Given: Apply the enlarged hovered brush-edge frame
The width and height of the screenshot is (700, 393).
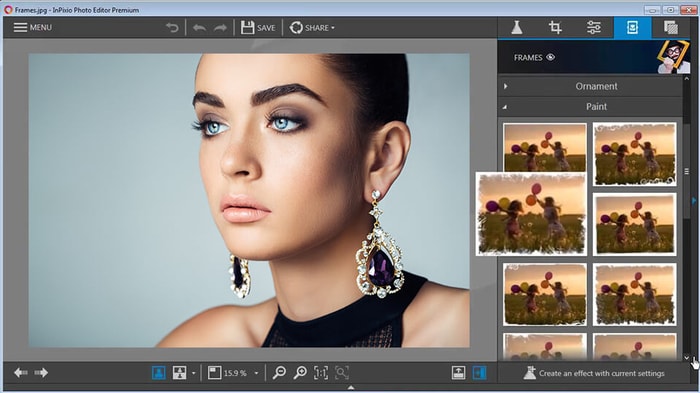Looking at the screenshot, I should point(531,214).
